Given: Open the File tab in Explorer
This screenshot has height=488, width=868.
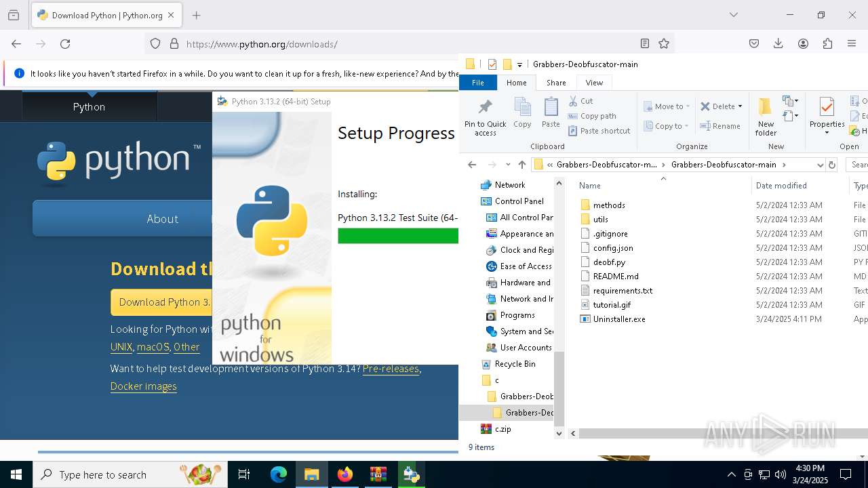Looking at the screenshot, I should click(478, 83).
